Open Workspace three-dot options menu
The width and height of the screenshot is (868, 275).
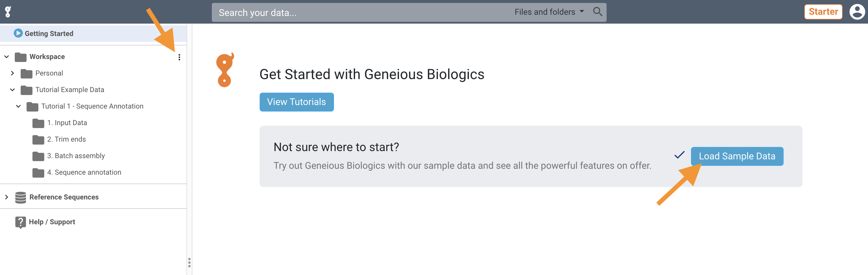tap(179, 57)
